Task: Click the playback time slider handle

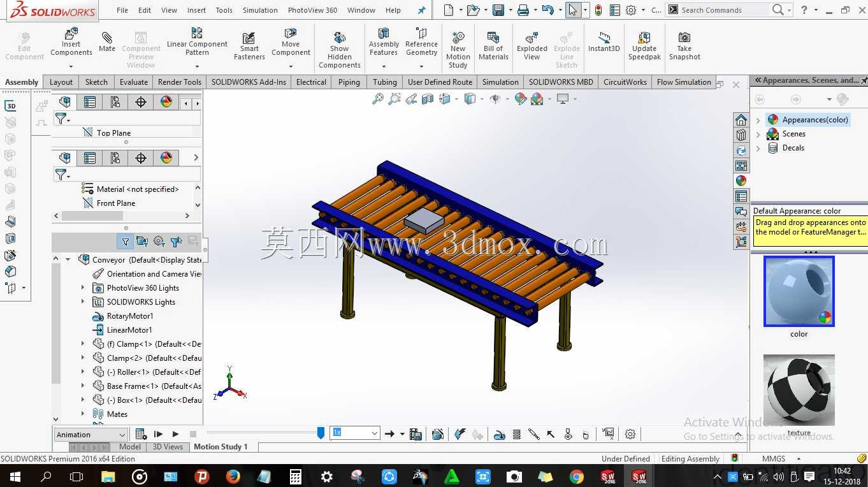Action: tap(321, 433)
